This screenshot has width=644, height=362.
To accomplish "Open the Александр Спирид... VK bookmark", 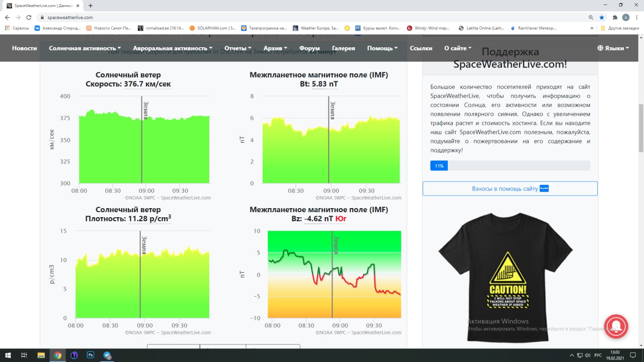I will [x=57, y=28].
